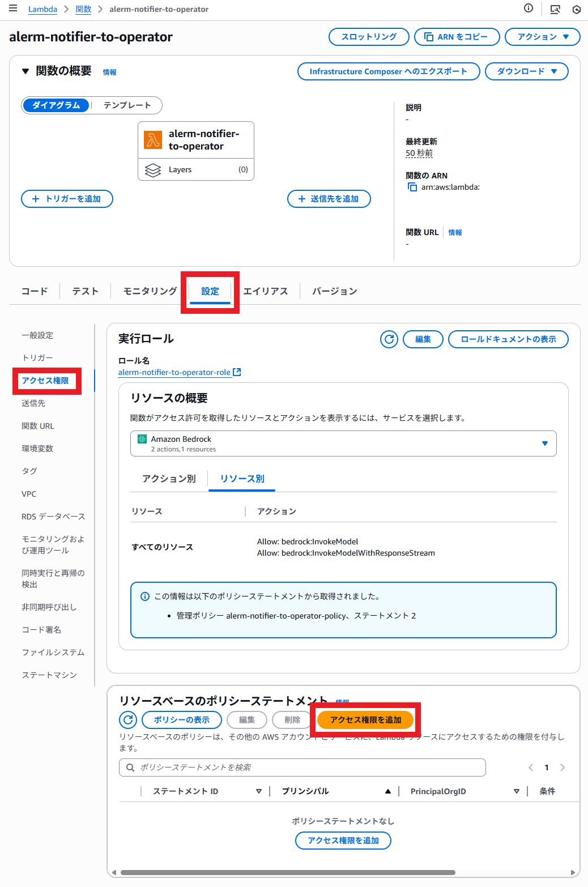Switch view to テンプレート
Image resolution: width=588 pixels, height=887 pixels.
[127, 105]
